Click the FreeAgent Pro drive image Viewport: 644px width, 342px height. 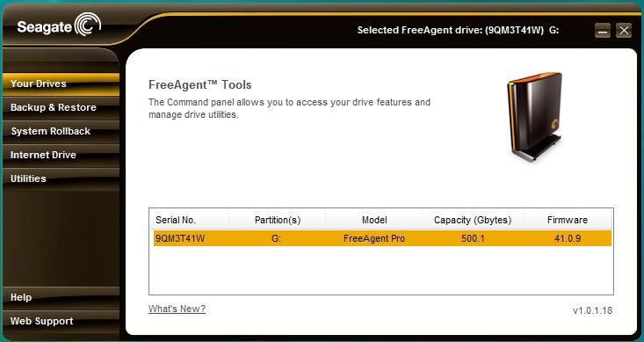coord(535,118)
